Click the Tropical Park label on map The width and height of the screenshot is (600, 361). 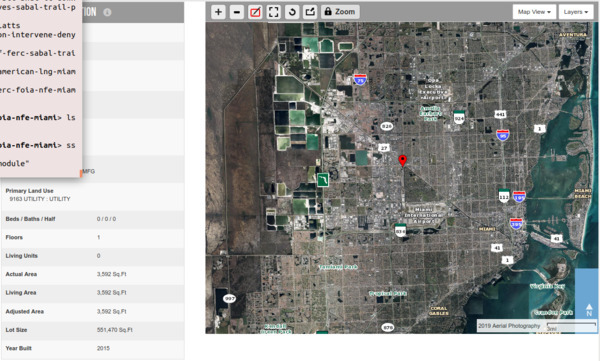point(388,294)
